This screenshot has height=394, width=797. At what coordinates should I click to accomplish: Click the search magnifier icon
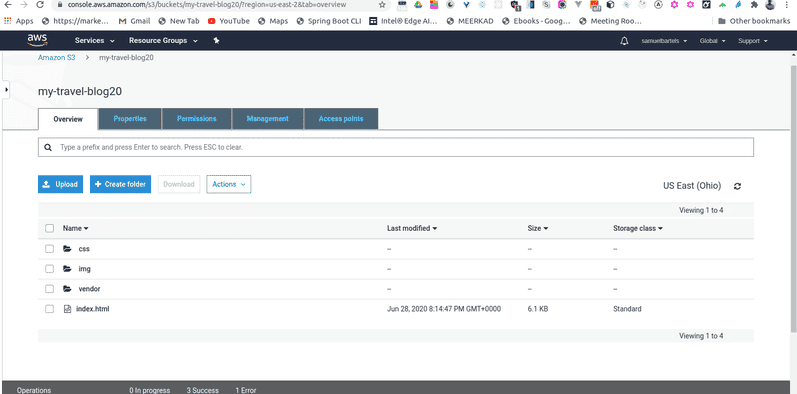point(48,147)
